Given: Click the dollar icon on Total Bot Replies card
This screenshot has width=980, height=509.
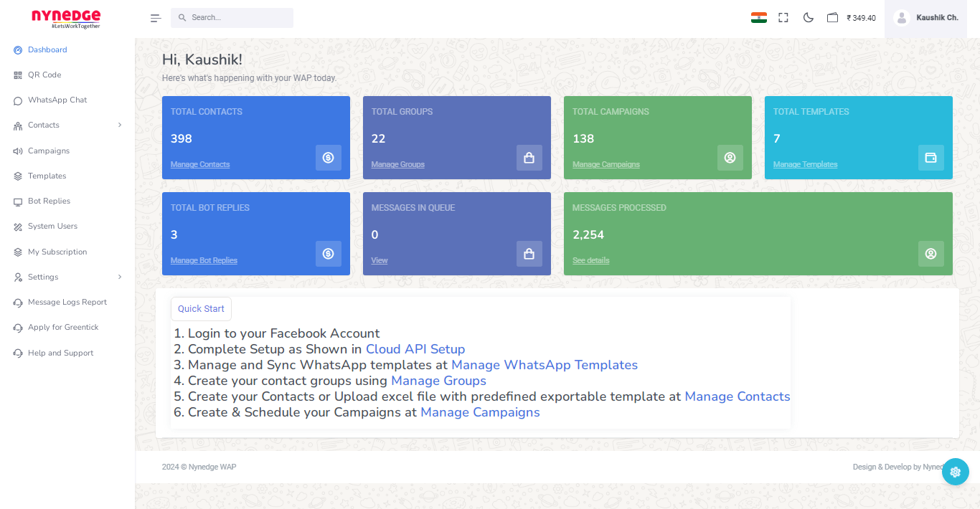Looking at the screenshot, I should coord(329,254).
